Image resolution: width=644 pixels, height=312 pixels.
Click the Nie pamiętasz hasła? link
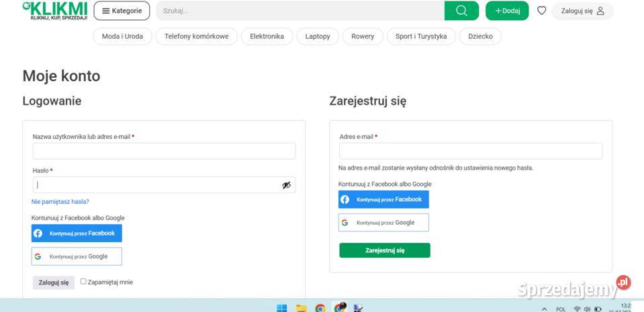pos(60,201)
